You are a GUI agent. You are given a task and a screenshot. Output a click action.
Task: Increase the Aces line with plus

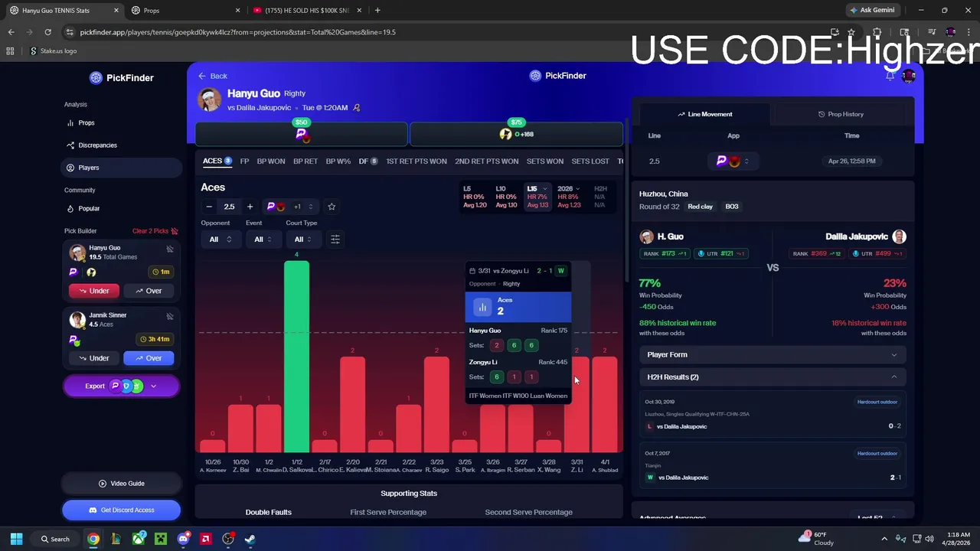click(x=250, y=207)
